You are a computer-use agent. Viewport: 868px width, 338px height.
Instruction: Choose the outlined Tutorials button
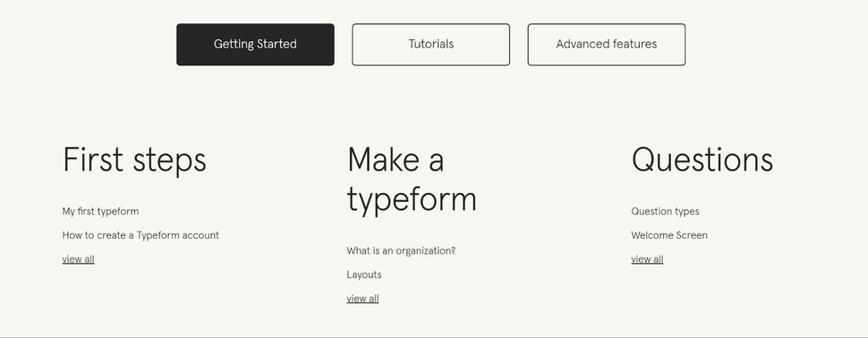[x=430, y=44]
